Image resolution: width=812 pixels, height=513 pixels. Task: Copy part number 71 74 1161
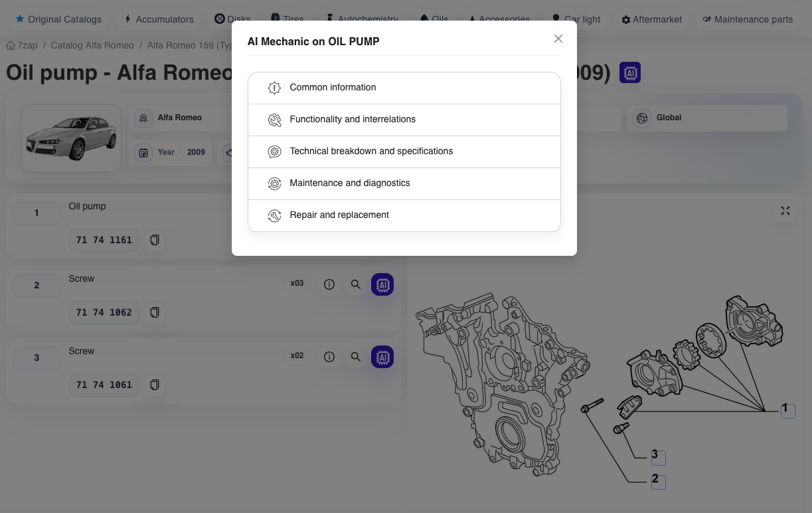[x=155, y=240]
